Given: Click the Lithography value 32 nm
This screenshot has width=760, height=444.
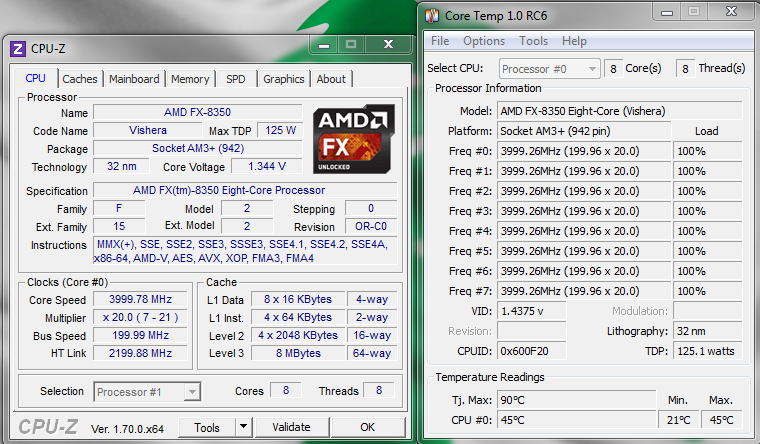Looking at the screenshot, I should point(707,332).
